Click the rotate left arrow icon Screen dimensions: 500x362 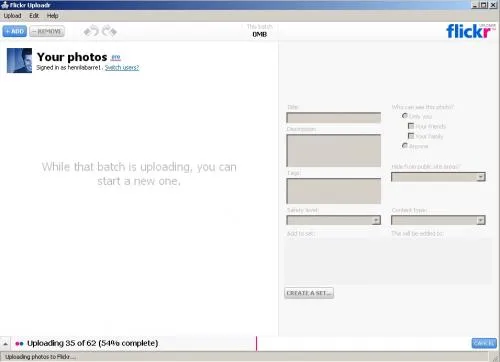(91, 31)
